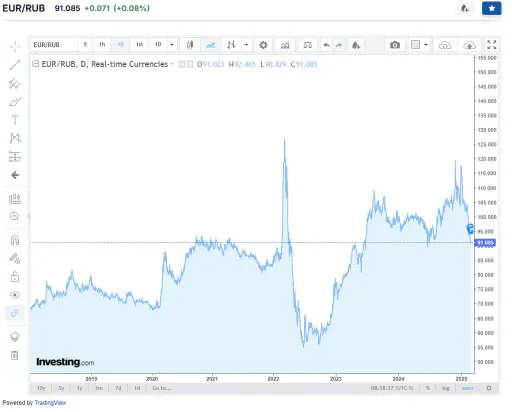Open compare symbols scale icon

coord(307,45)
